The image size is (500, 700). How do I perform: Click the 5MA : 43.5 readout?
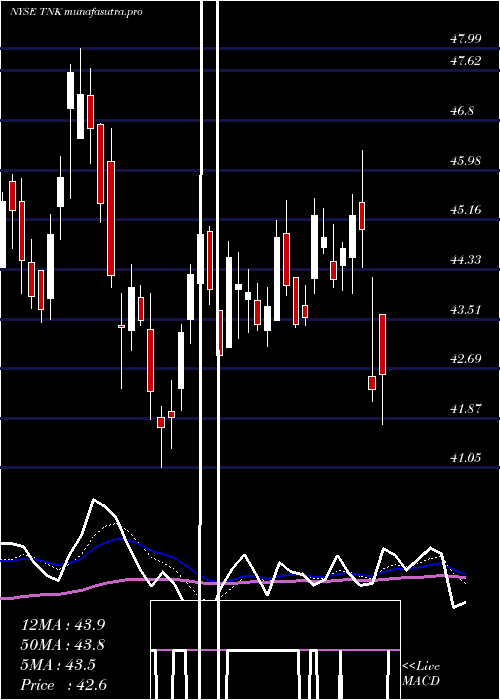pos(58,665)
